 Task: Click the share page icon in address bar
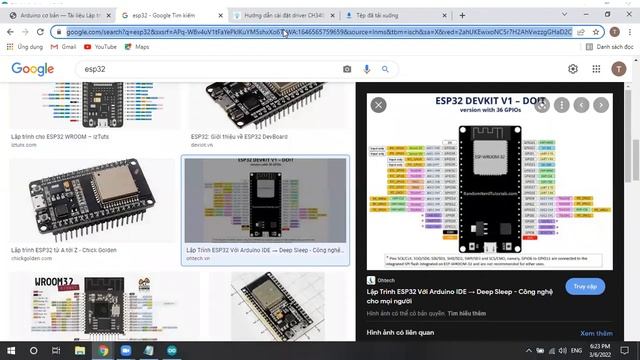click(x=581, y=32)
